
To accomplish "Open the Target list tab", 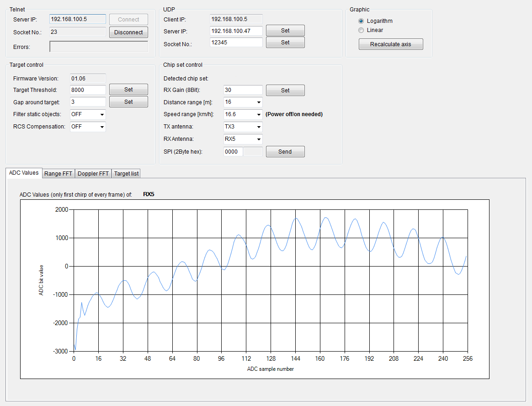I will click(126, 173).
